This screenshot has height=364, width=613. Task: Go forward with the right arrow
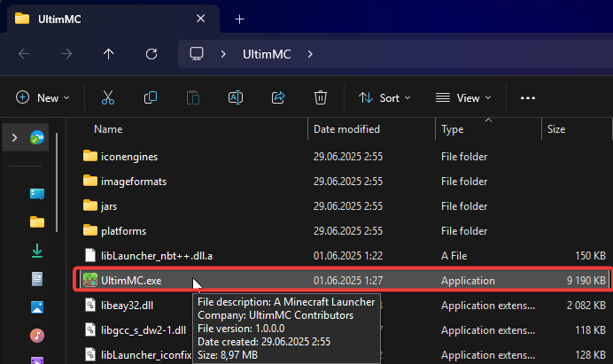(66, 54)
